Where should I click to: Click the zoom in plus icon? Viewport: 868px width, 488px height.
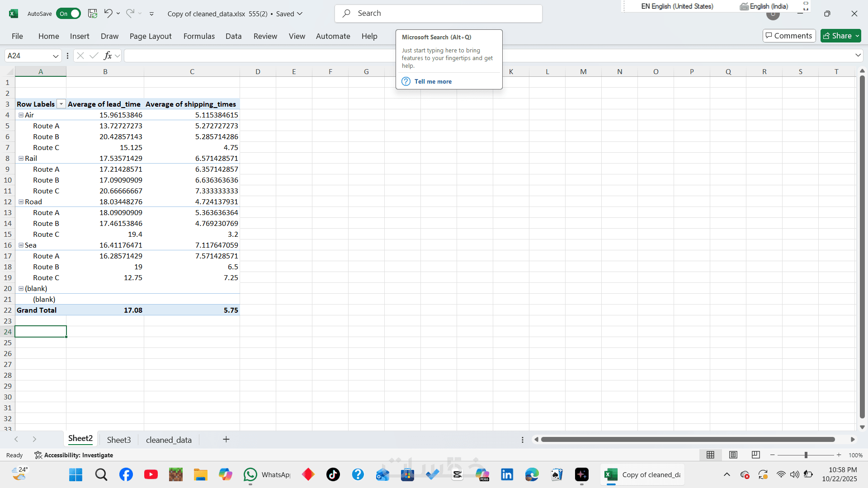[839, 455]
